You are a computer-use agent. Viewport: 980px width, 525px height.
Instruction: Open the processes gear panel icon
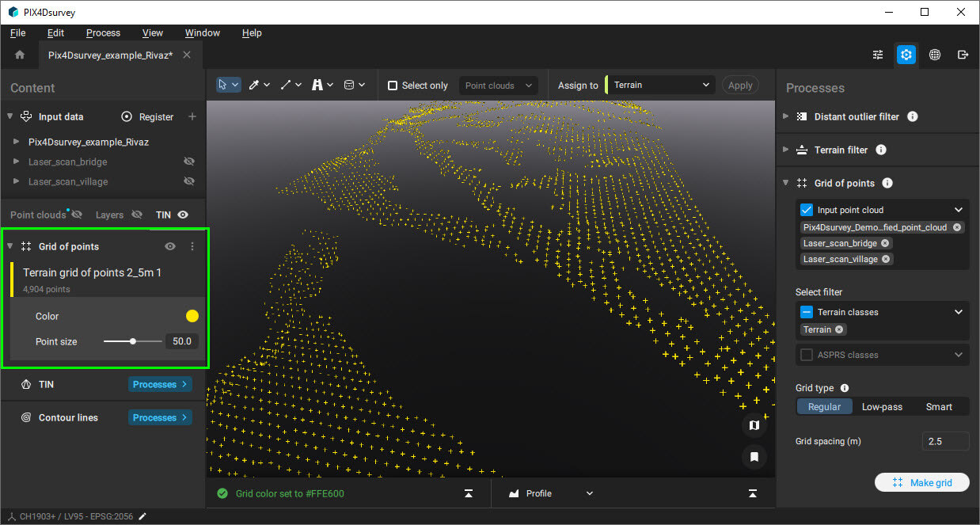(906, 55)
